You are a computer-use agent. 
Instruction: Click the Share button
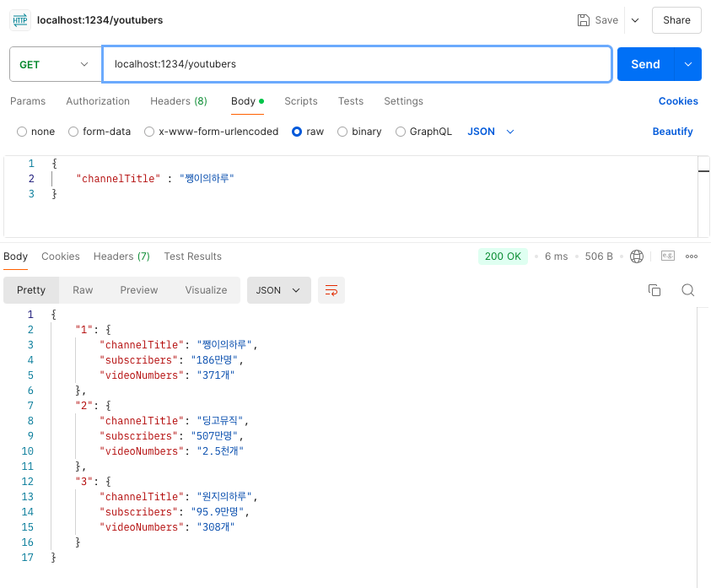click(x=676, y=20)
